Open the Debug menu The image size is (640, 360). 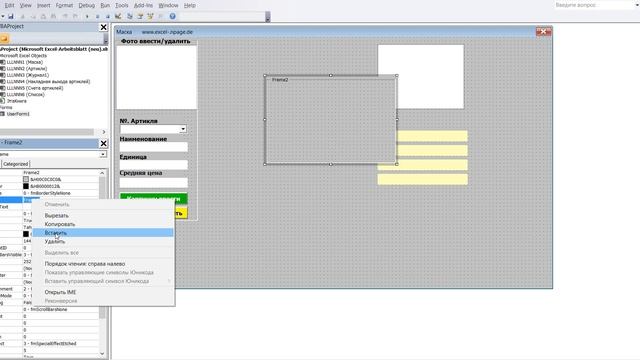(x=87, y=5)
